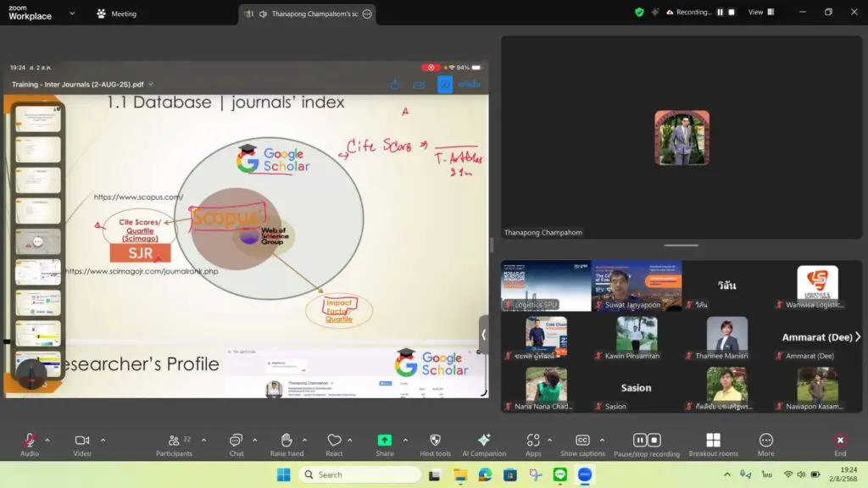This screenshot has height=488, width=868.
Task: Stop recording from the bottom toolbar
Action: pyautogui.click(x=654, y=440)
